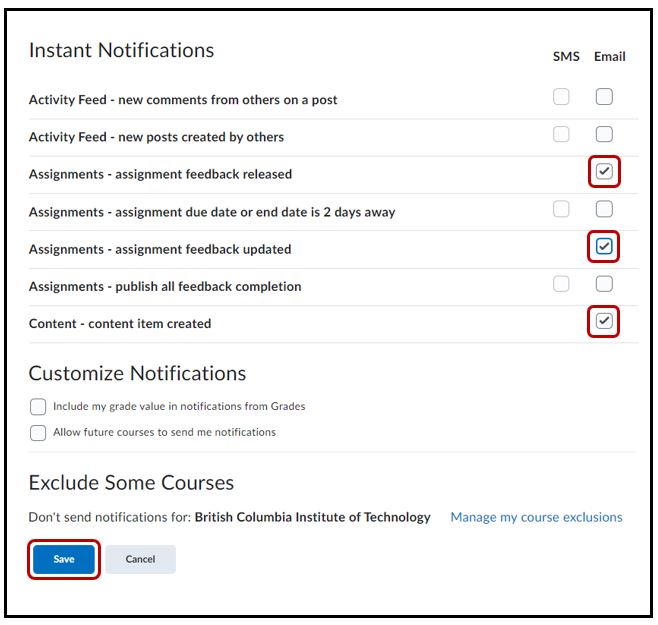The height and width of the screenshot is (625, 658).
Task: Enable SMS for Activity Feed new comments
Action: pos(562,97)
